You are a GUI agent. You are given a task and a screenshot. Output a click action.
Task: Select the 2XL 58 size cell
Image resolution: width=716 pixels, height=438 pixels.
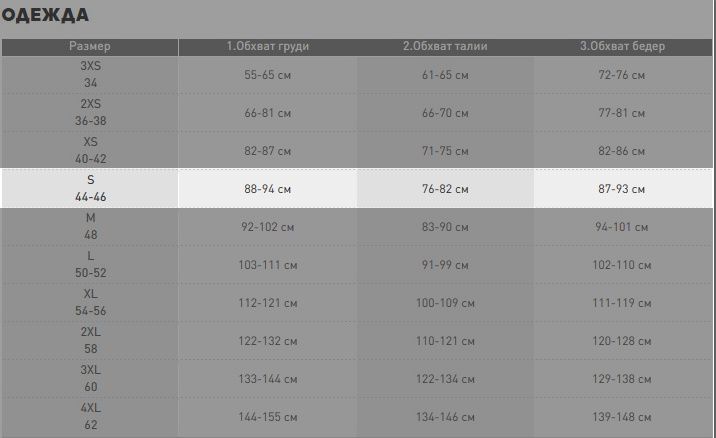pyautogui.click(x=90, y=340)
